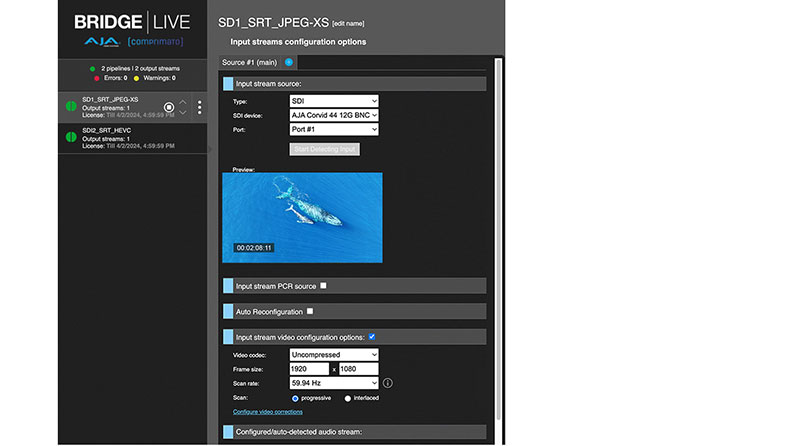
Task: Enable the Input stream PCR source checkbox
Action: click(x=323, y=286)
